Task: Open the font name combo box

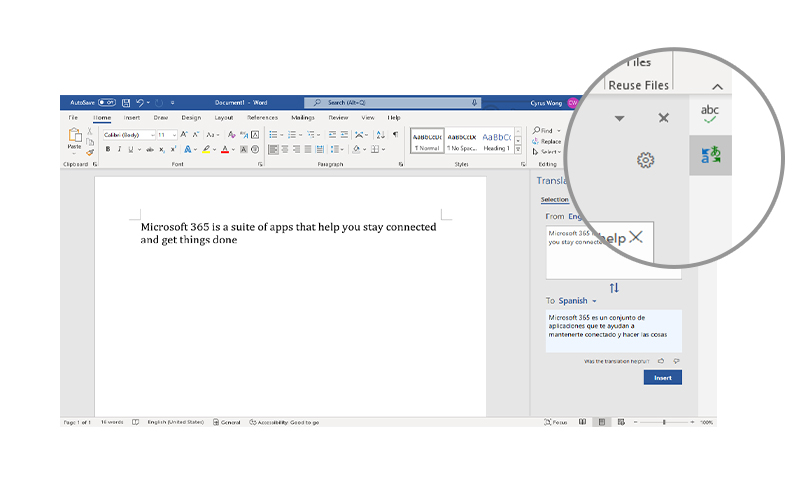Action: [129, 135]
